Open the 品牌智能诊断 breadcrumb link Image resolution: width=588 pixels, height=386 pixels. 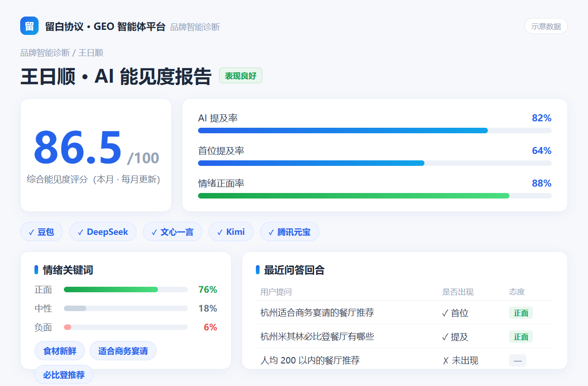[x=45, y=53]
